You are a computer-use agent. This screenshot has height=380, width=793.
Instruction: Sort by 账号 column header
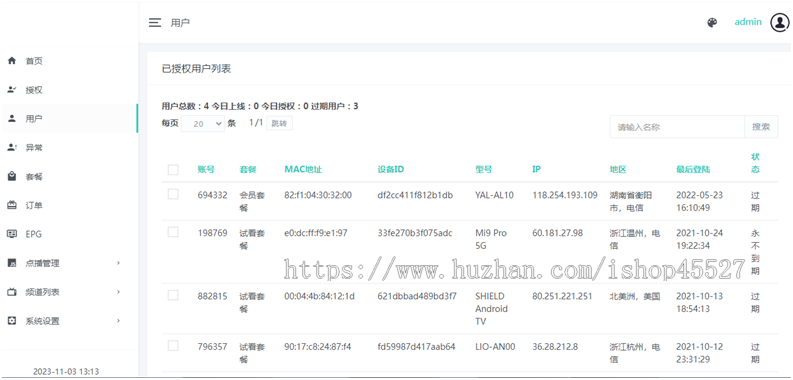tap(206, 170)
